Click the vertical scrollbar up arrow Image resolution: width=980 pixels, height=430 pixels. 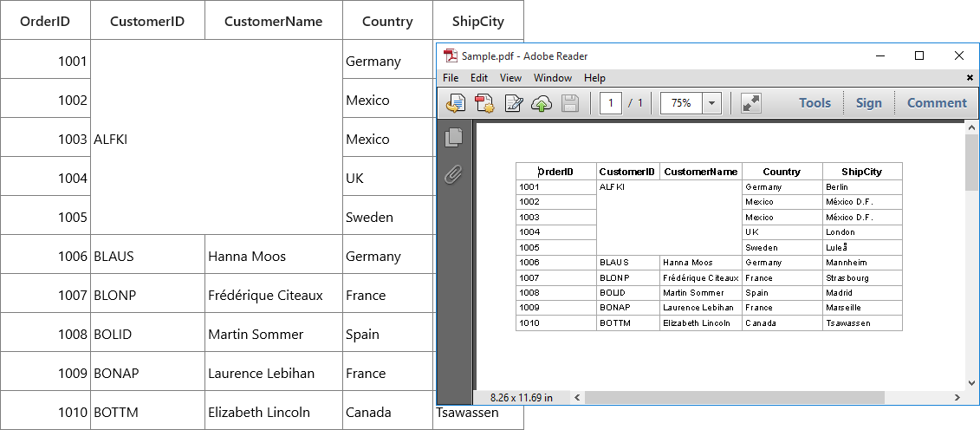(x=972, y=128)
